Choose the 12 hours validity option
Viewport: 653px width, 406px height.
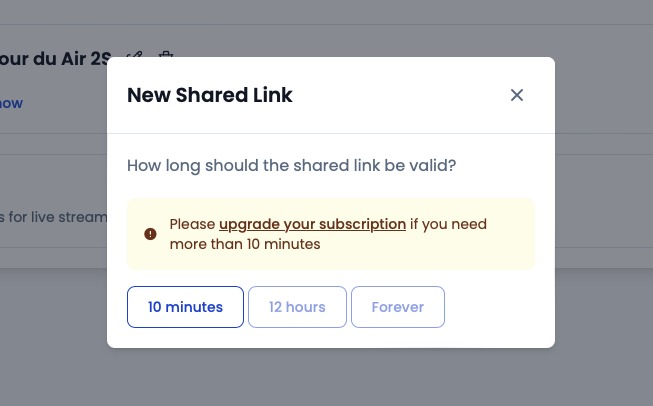coord(297,307)
